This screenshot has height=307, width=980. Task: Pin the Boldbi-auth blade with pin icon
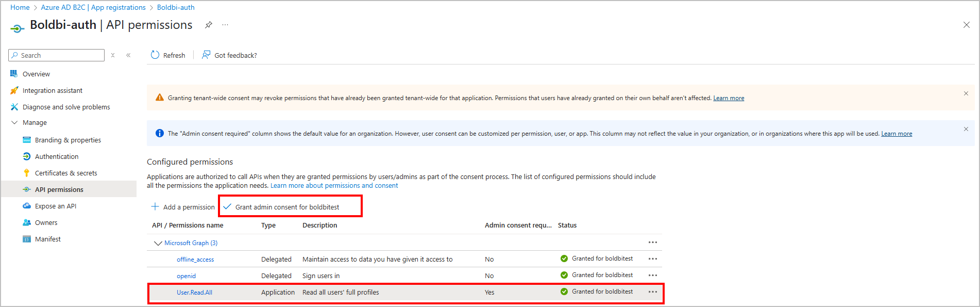[209, 25]
